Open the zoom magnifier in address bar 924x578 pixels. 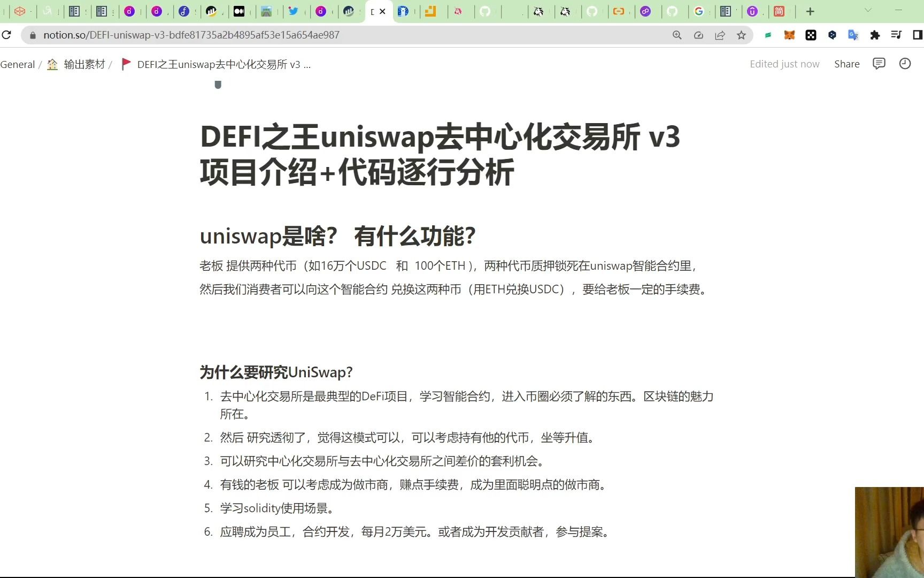point(677,35)
